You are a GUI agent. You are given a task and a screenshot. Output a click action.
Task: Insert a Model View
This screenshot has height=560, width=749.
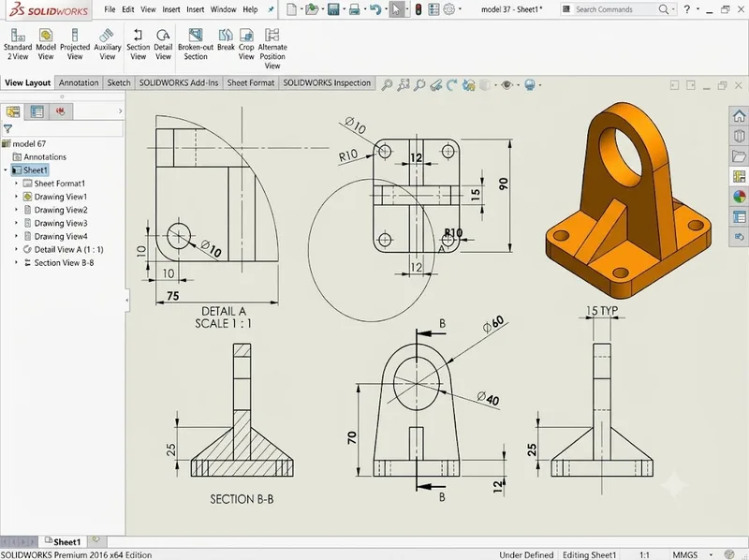(x=46, y=44)
